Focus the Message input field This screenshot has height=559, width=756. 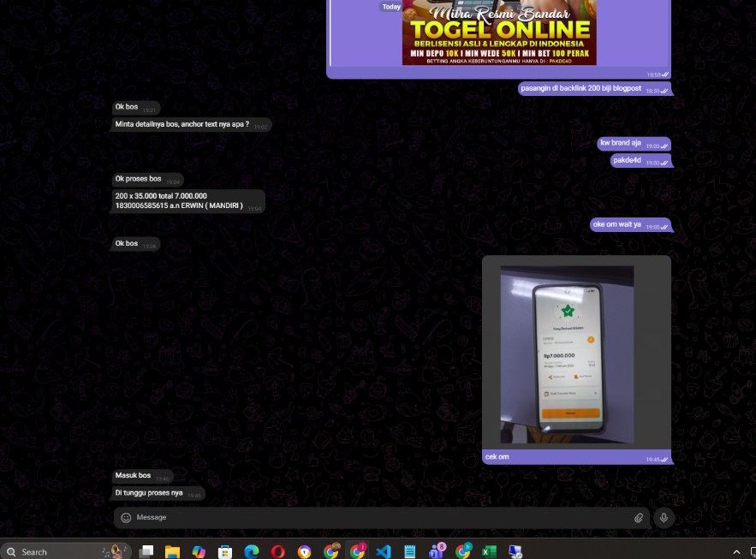377,518
